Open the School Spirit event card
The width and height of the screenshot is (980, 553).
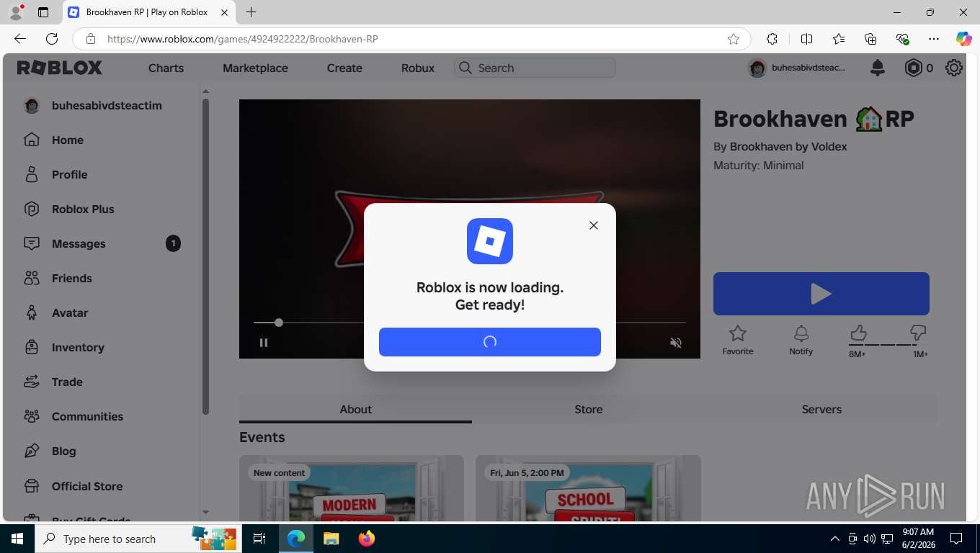588,488
